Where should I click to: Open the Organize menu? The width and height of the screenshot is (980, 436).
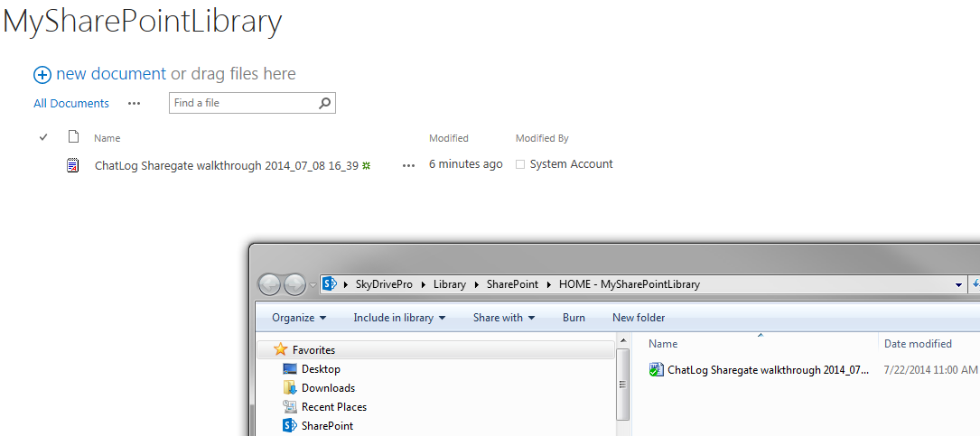(299, 318)
